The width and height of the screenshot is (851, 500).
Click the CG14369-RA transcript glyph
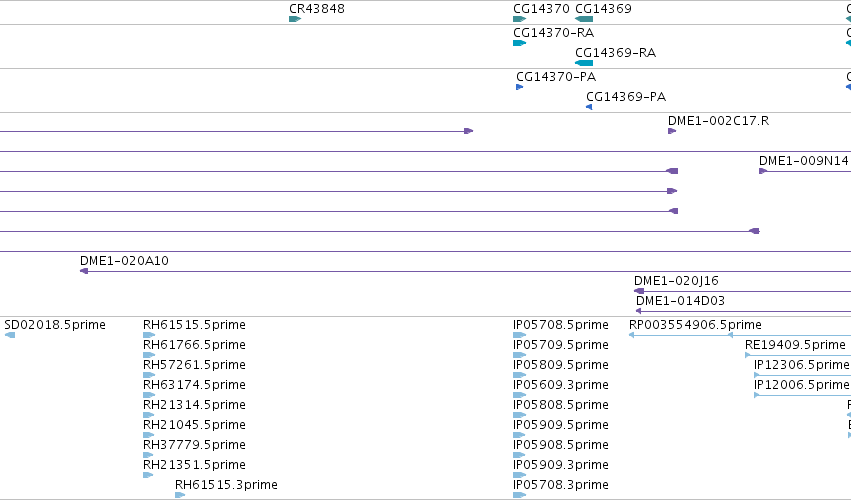(x=584, y=63)
